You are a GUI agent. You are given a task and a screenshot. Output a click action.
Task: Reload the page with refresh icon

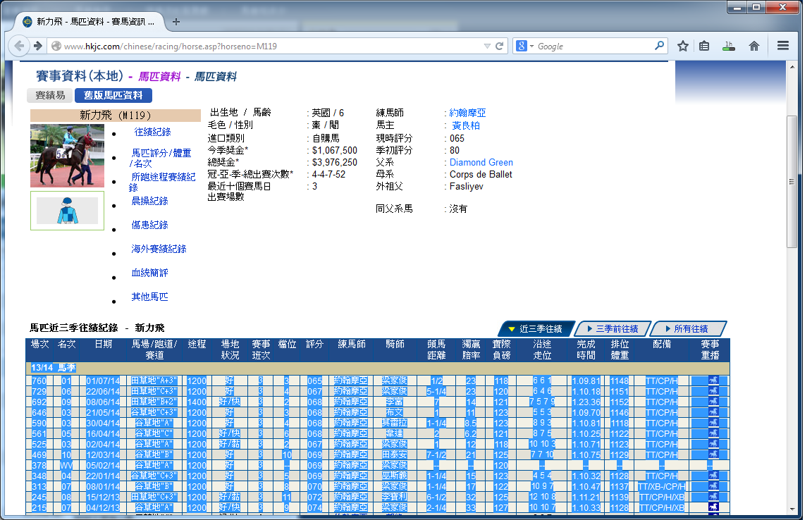500,46
